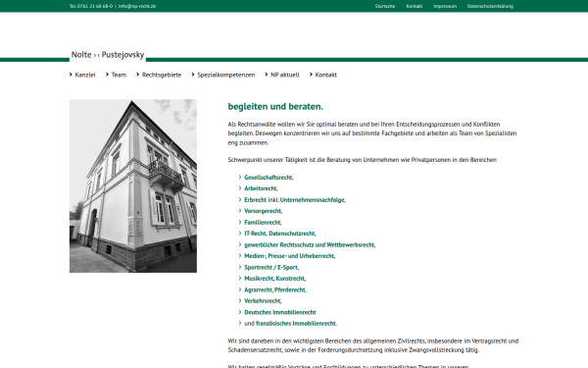This screenshot has height=368, width=588.
Task: Click the arrow bullet beside Familienrecht
Action: pos(240,222)
